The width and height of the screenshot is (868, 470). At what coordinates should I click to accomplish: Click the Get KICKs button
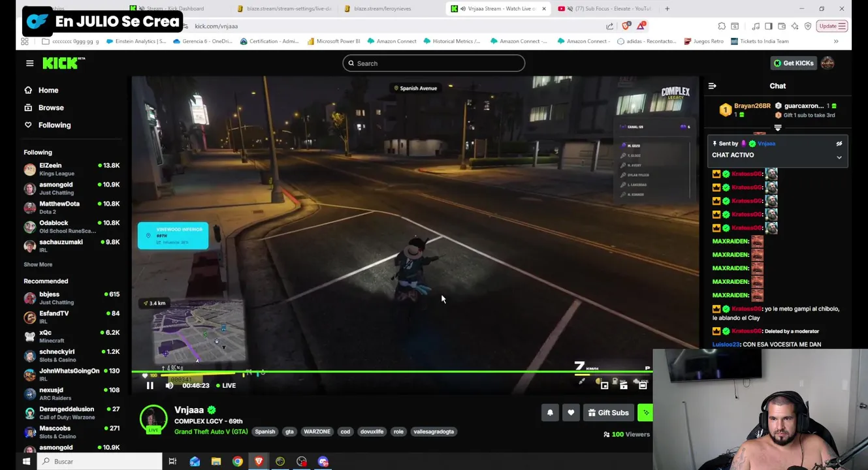[x=794, y=63]
